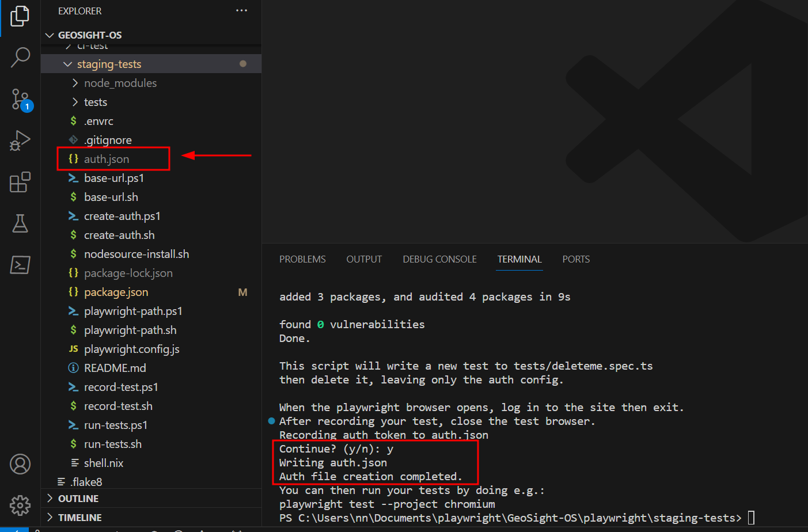The height and width of the screenshot is (532, 808).
Task: Collapse the staging-tests folder
Action: tap(68, 64)
